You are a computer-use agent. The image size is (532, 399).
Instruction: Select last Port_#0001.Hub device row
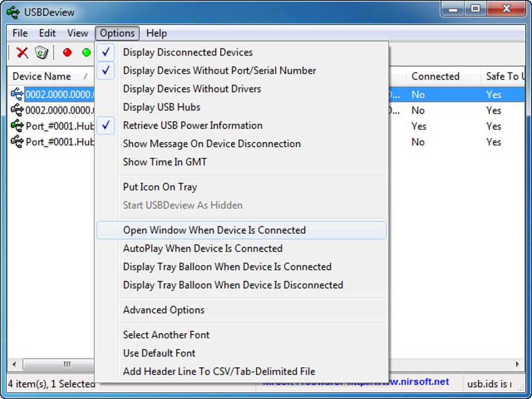point(59,142)
